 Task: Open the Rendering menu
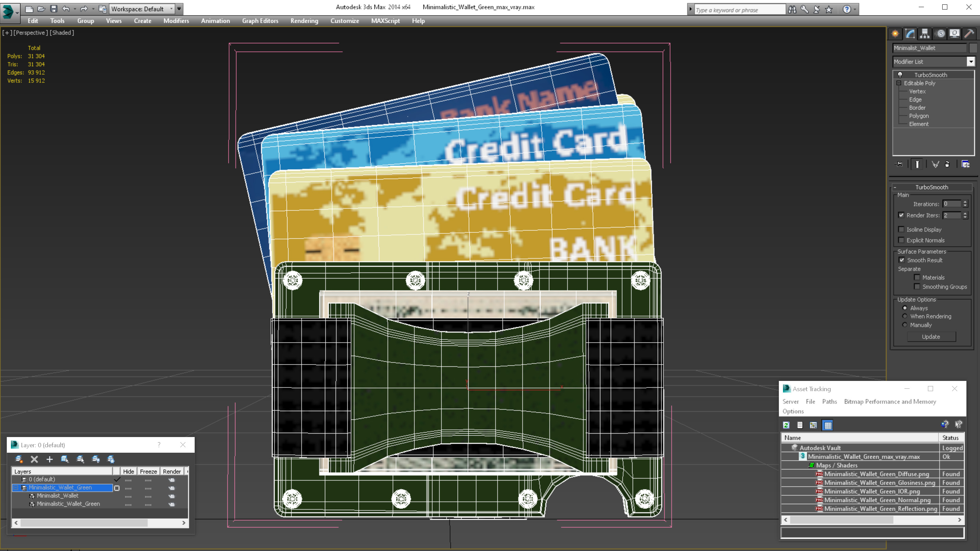pos(304,21)
